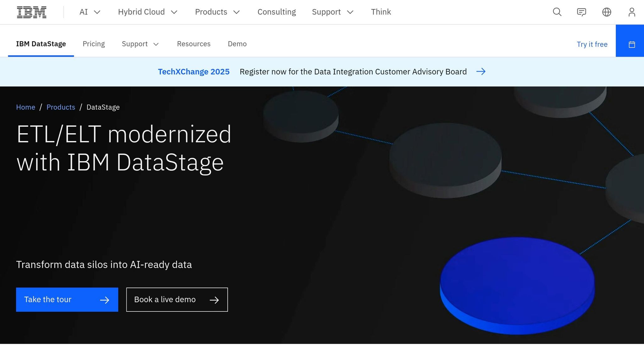Open the user profile icon
The height and width of the screenshot is (362, 644).
632,12
